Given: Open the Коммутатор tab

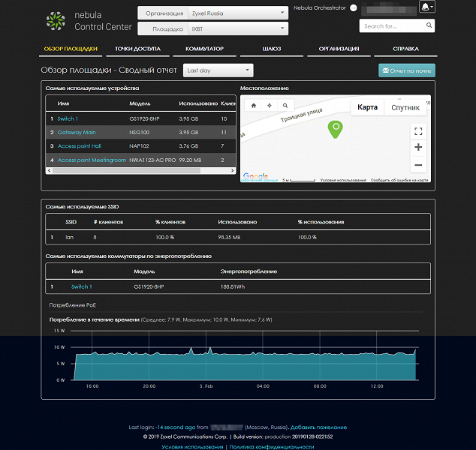Looking at the screenshot, I should [x=205, y=49].
